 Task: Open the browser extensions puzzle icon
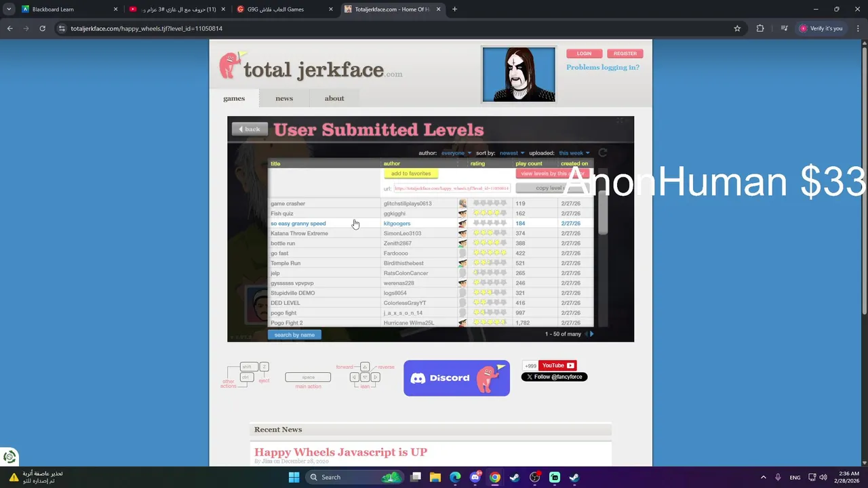760,28
